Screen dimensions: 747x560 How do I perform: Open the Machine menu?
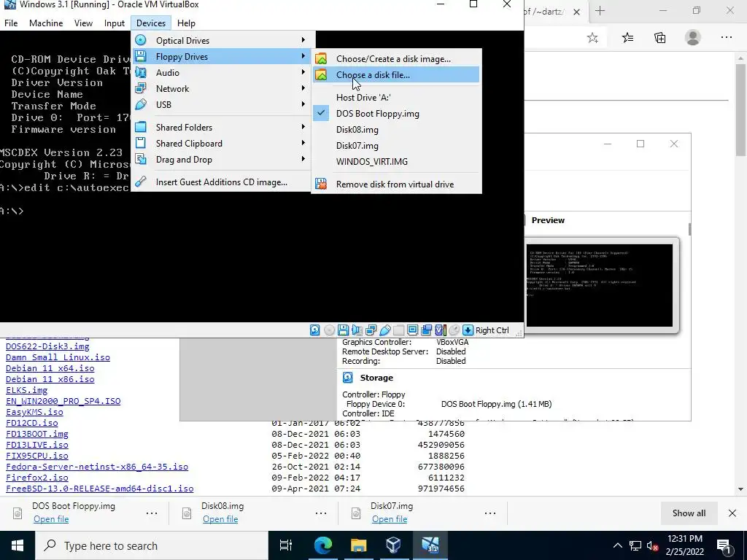tap(46, 23)
